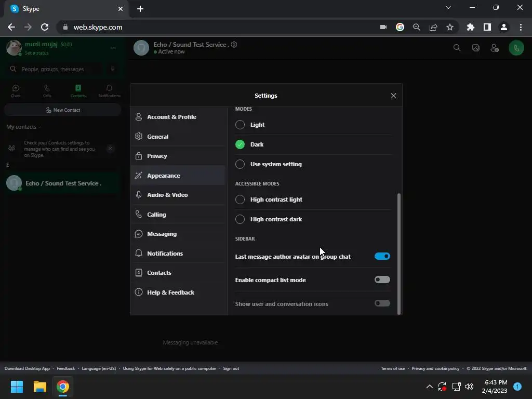This screenshot has width=532, height=399.
Task: Open Terms of use link
Action: coord(393,368)
